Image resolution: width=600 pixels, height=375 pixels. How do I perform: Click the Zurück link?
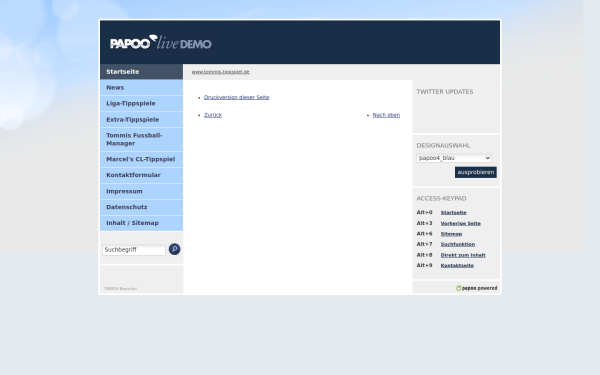(213, 115)
